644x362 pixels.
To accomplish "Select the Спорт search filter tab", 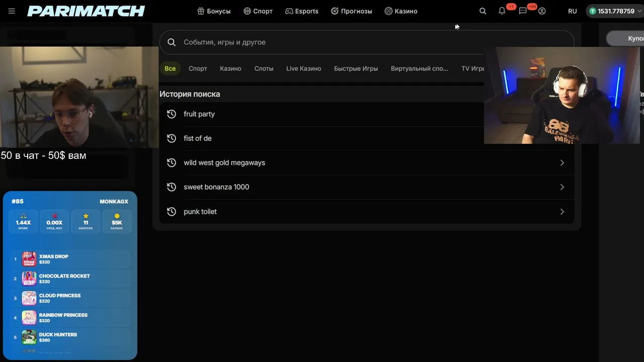I will coord(198,68).
